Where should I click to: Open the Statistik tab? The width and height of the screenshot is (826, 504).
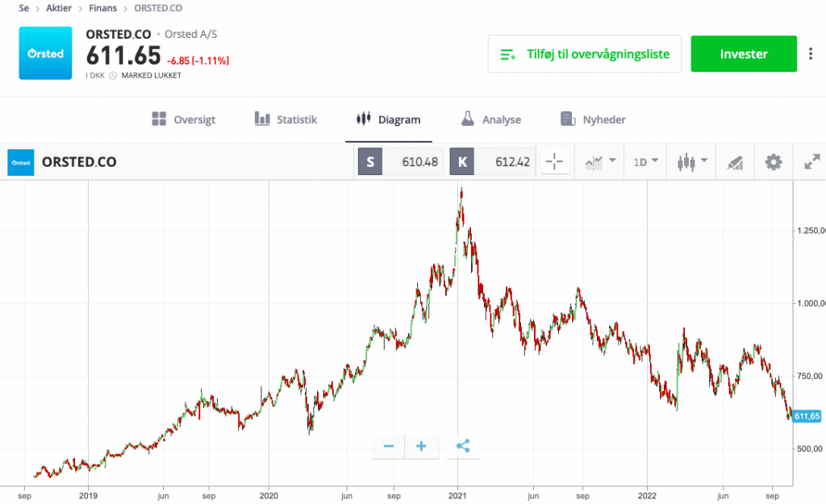coord(286,119)
